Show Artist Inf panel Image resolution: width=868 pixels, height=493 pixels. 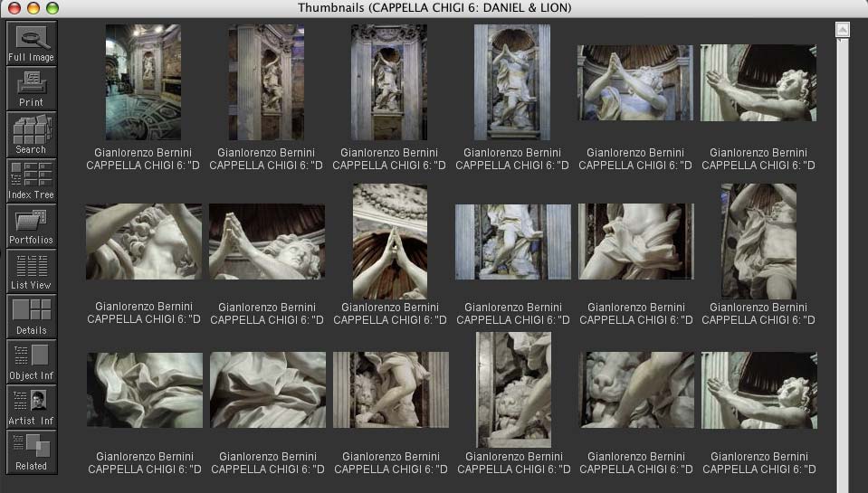coord(32,407)
